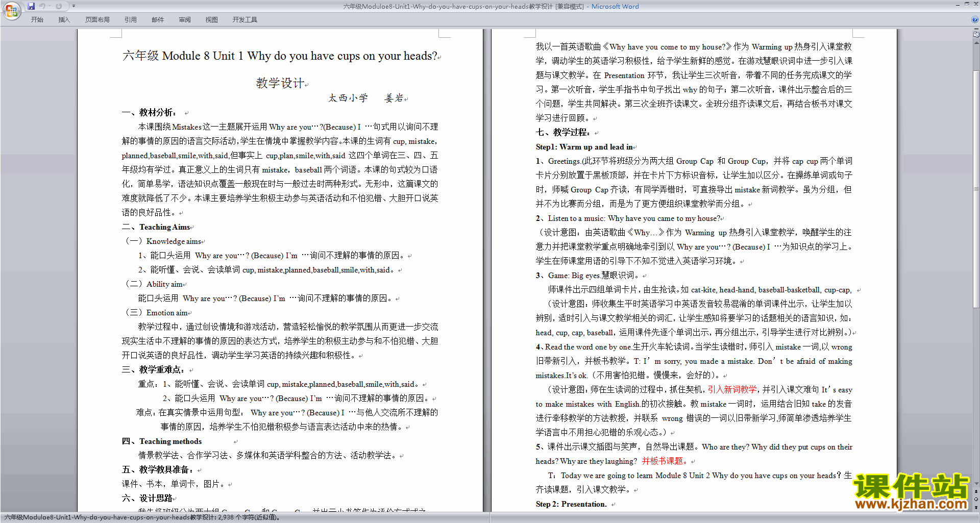Click heading 四、Teaching methods
980x523 pixels.
(162, 441)
